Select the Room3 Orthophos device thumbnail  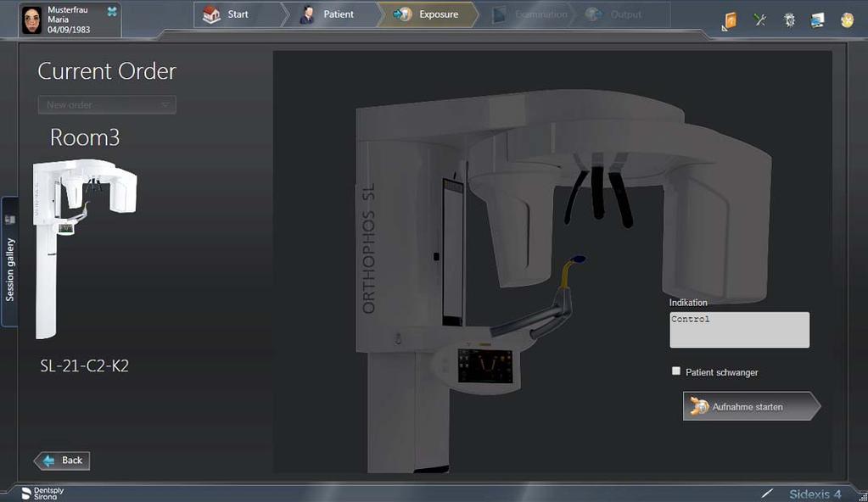point(84,249)
